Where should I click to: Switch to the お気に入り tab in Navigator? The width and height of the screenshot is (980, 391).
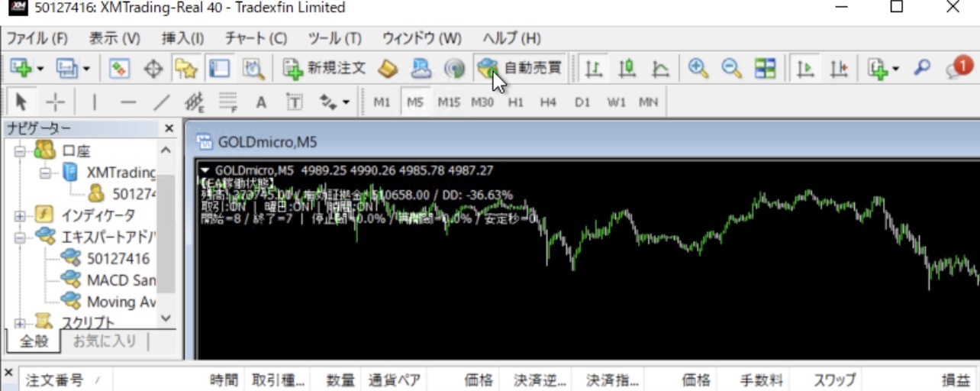[x=104, y=341]
